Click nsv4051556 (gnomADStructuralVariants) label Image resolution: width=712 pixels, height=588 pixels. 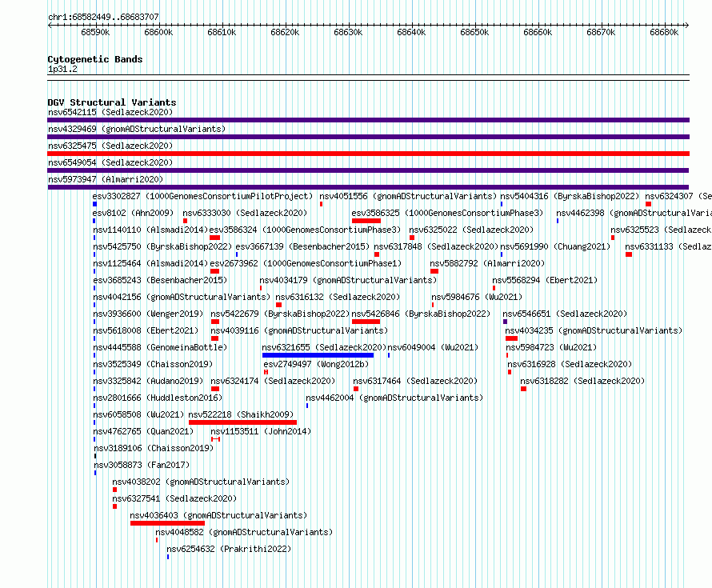pyautogui.click(x=408, y=196)
